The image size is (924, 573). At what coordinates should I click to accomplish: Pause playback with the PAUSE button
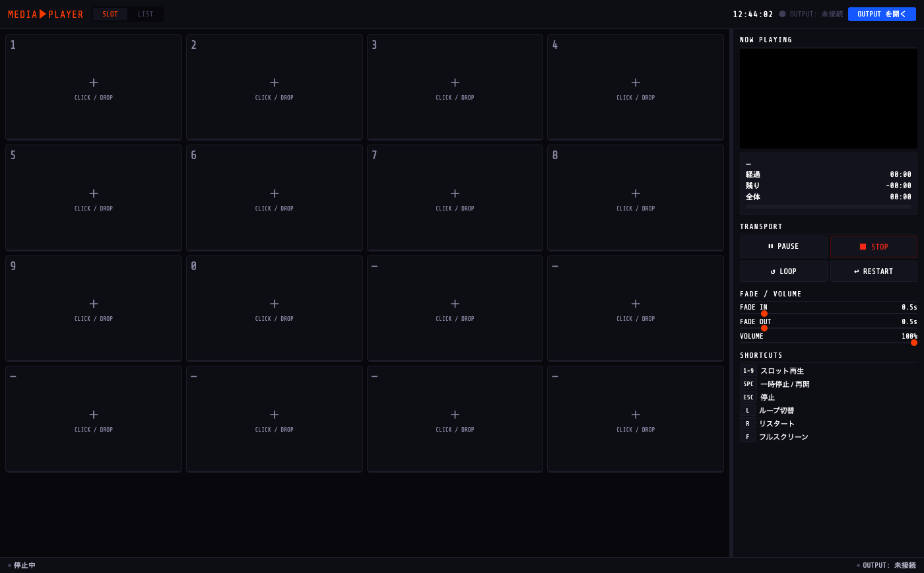click(x=783, y=246)
